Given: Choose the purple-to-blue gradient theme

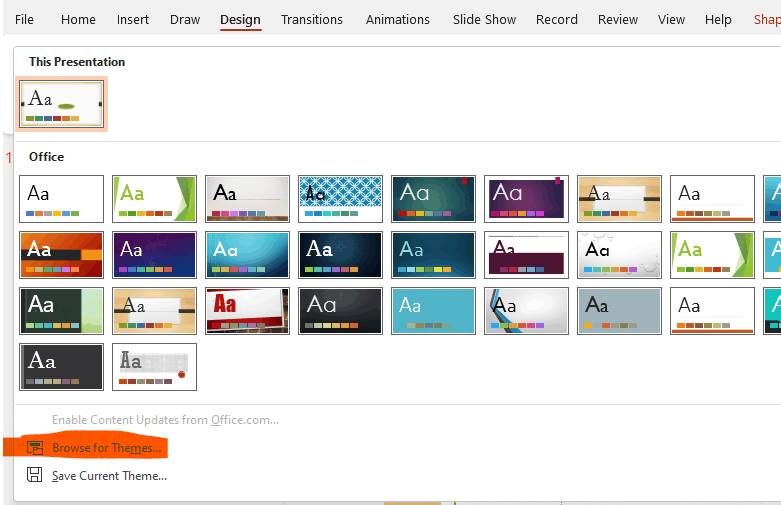Looking at the screenshot, I should (154, 254).
